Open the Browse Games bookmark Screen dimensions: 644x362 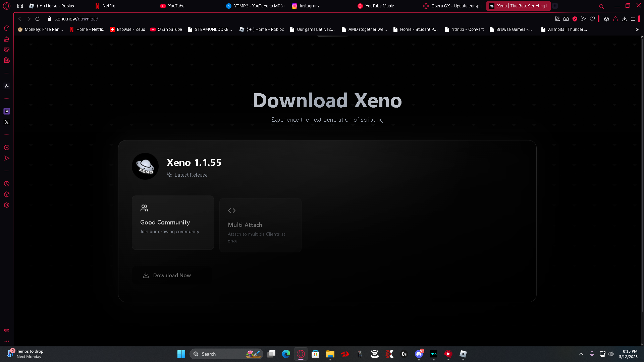pyautogui.click(x=511, y=29)
